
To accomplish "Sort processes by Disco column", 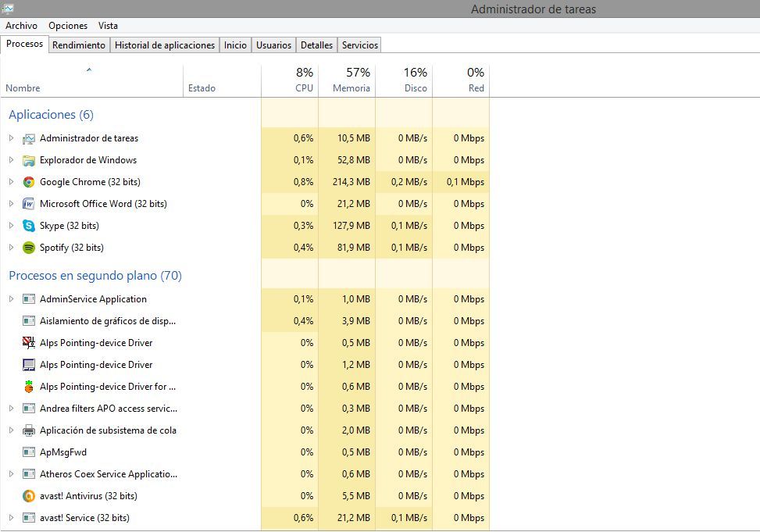I will pos(405,81).
